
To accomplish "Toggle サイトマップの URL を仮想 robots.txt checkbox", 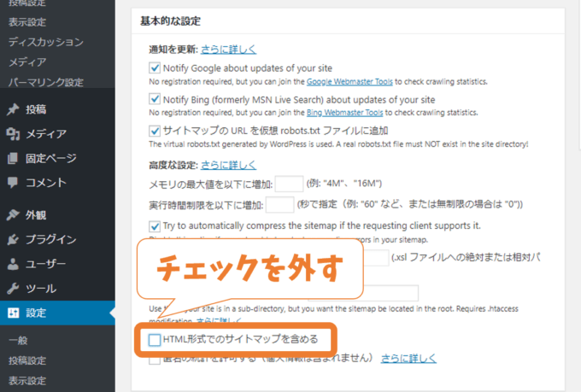I will pyautogui.click(x=155, y=131).
